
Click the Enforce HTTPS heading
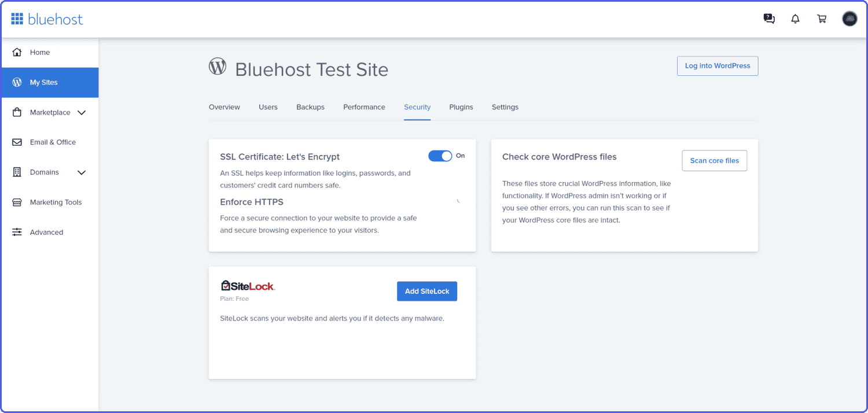252,202
